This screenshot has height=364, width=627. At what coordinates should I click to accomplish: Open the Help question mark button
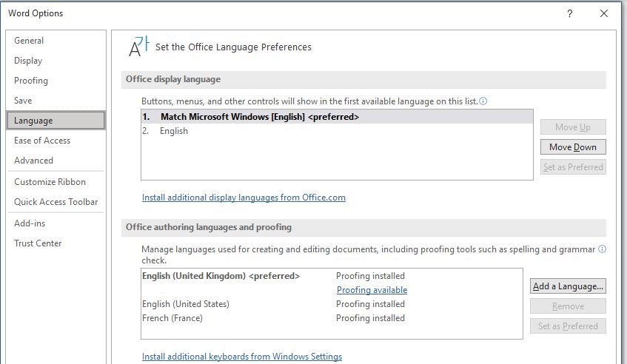570,13
